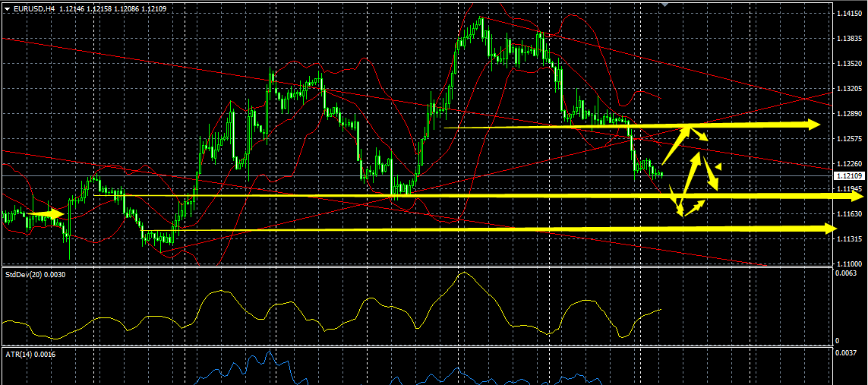Click the 1.11630 price level on the axis
The height and width of the screenshot is (385, 868).
(x=848, y=213)
